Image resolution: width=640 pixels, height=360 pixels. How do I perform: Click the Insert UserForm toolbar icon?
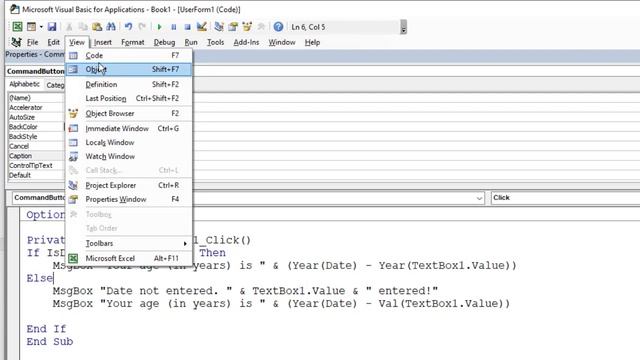(x=31, y=27)
